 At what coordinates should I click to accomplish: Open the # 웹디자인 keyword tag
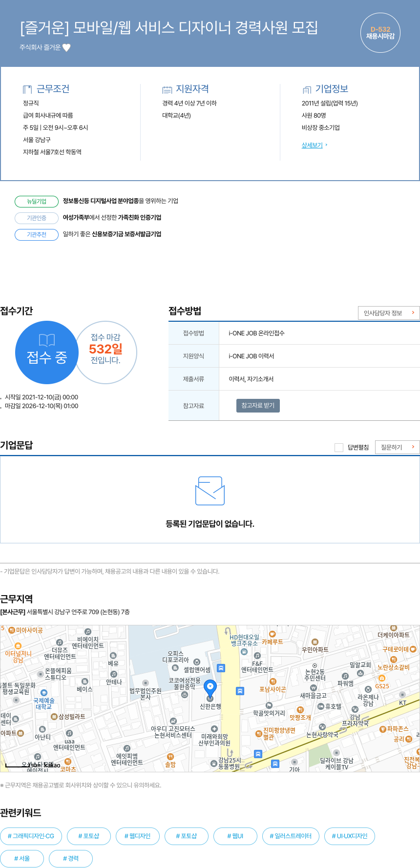point(138,836)
